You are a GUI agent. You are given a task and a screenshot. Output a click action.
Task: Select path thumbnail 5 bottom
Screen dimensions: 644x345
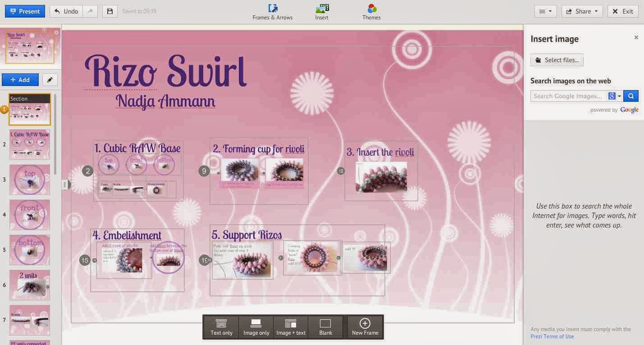click(x=30, y=250)
